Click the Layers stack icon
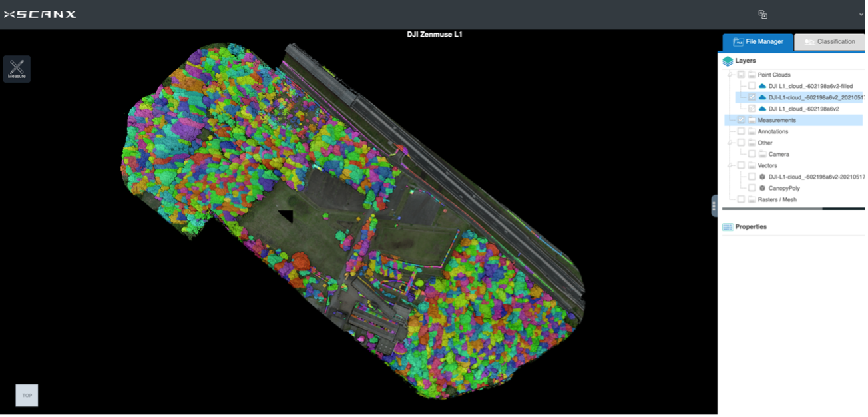This screenshot has width=868, height=417. (x=728, y=61)
